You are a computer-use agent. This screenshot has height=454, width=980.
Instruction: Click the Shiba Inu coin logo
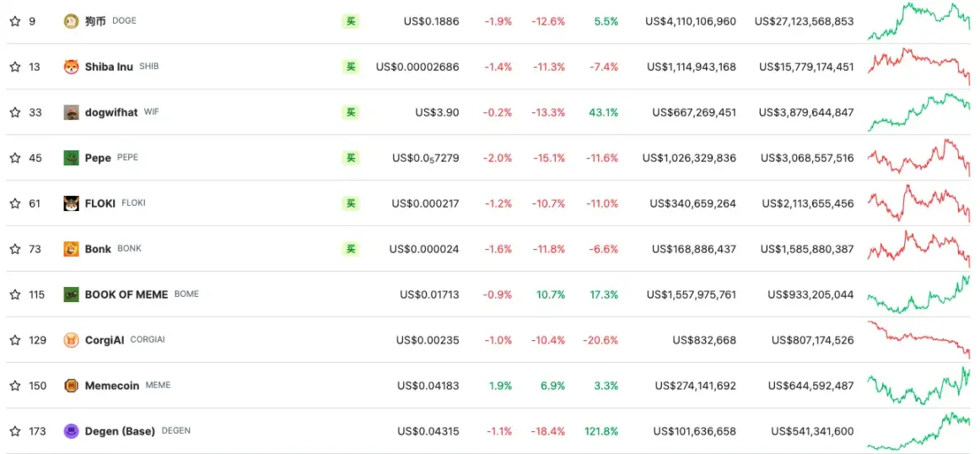(71, 67)
